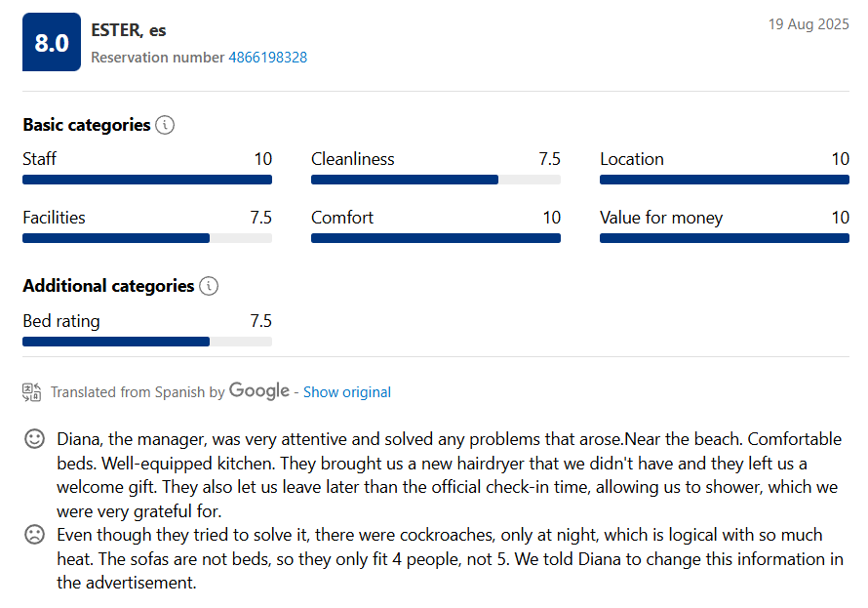
Task: Click the Show original link
Action: (346, 392)
